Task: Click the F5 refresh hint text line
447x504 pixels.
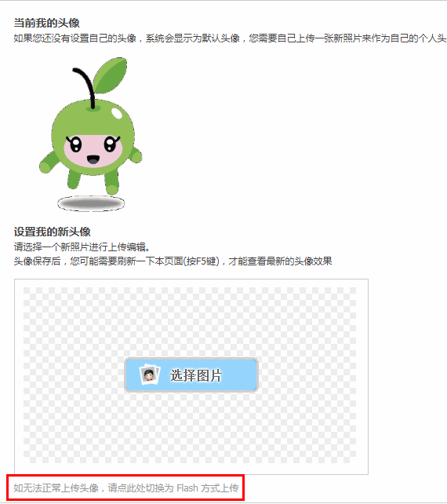Action: 173,261
